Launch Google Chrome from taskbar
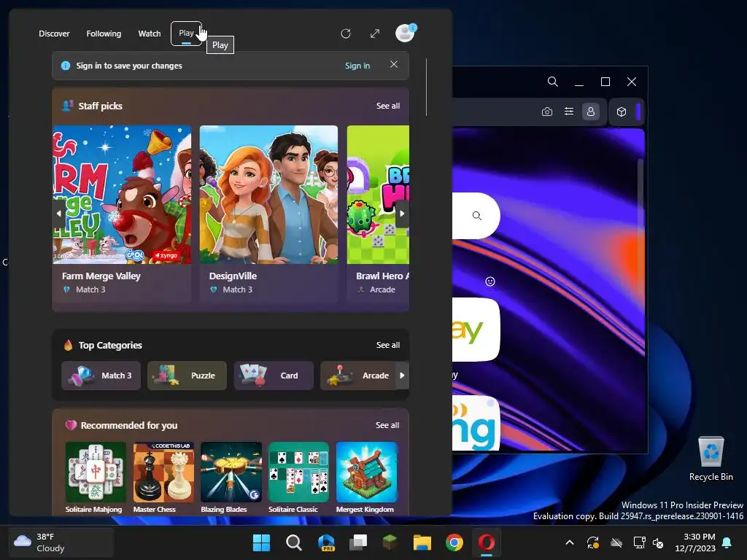This screenshot has height=560, width=747. [454, 542]
